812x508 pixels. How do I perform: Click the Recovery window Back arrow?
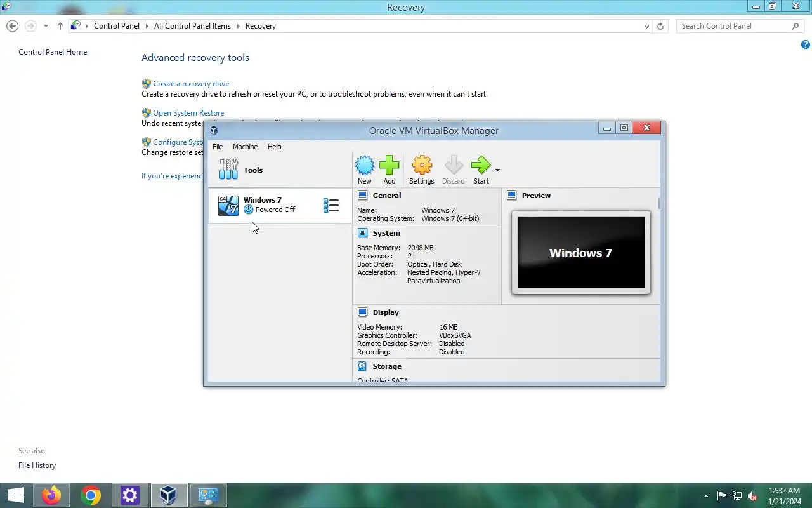[12, 26]
